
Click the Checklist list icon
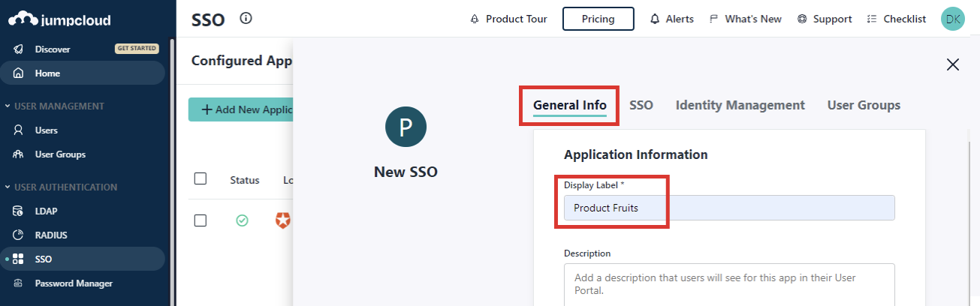(872, 19)
